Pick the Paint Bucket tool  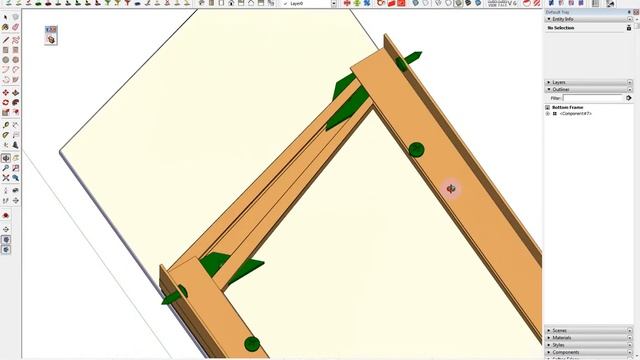click(5, 27)
